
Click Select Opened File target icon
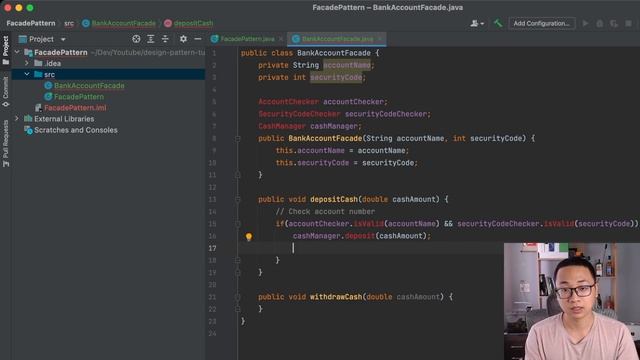[136, 39]
